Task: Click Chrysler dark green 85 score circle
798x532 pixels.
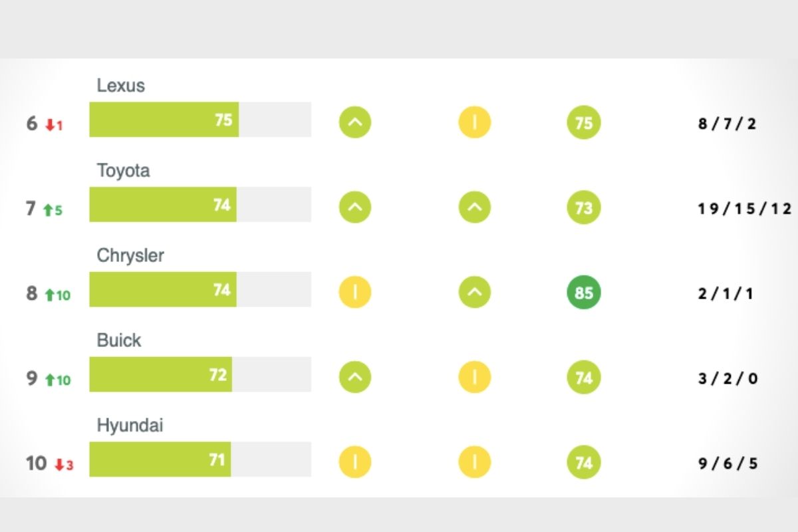Action: click(584, 293)
